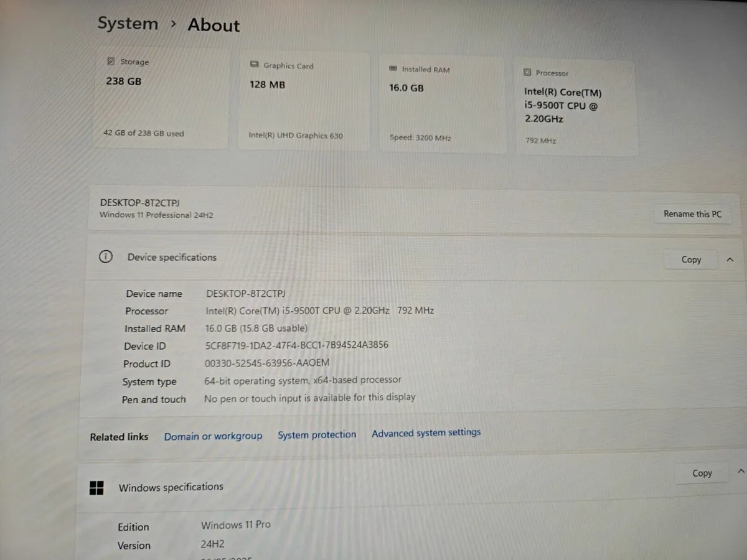Click the Windows logo beside Windows specifications
Image resolution: width=747 pixels, height=560 pixels.
pos(96,488)
